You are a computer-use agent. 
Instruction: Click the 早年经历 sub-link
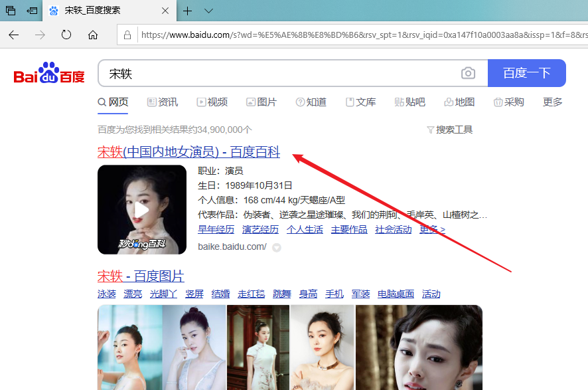point(216,229)
